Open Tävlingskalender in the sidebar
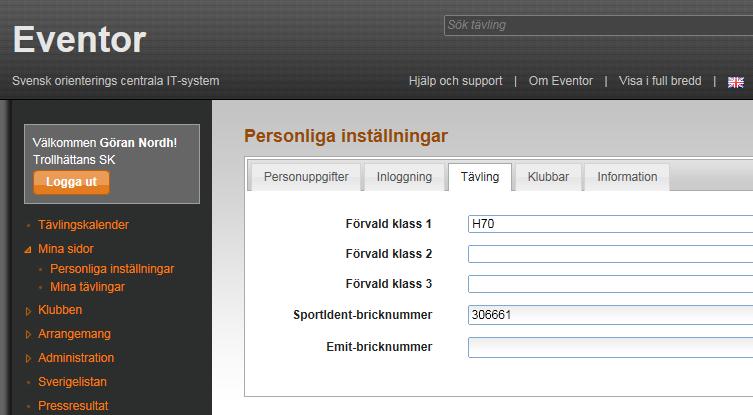This screenshot has height=415, width=753. [83, 225]
